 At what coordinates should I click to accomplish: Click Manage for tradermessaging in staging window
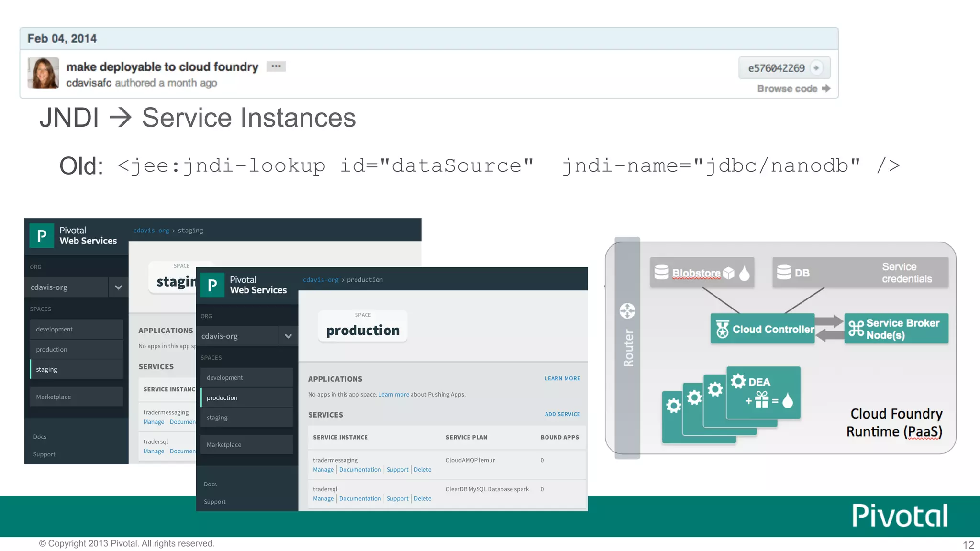pos(154,422)
